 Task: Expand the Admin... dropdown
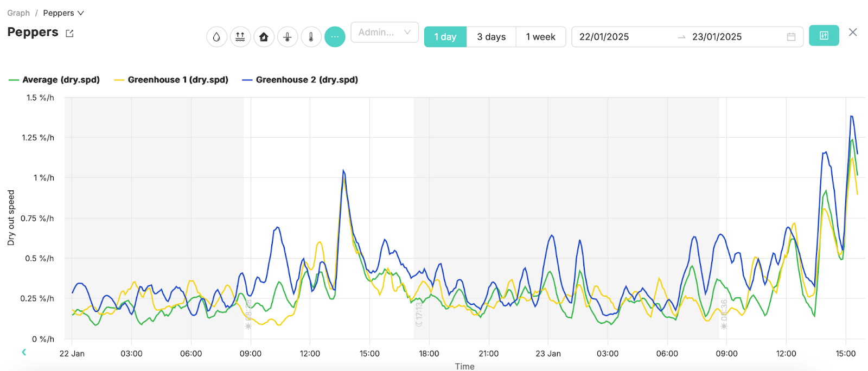(x=385, y=33)
